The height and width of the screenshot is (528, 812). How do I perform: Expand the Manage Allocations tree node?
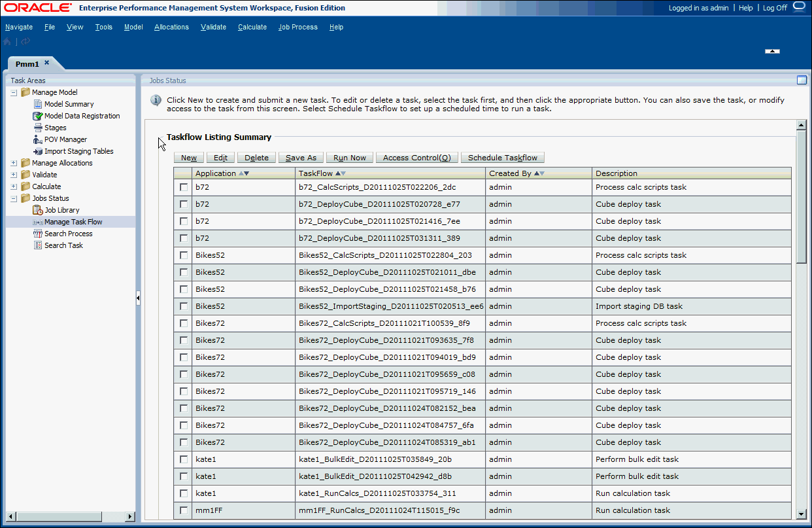[x=14, y=163]
